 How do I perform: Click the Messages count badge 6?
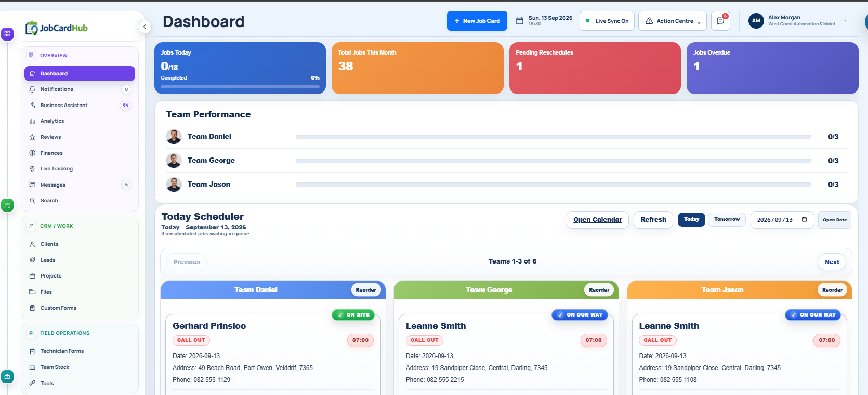[126, 185]
